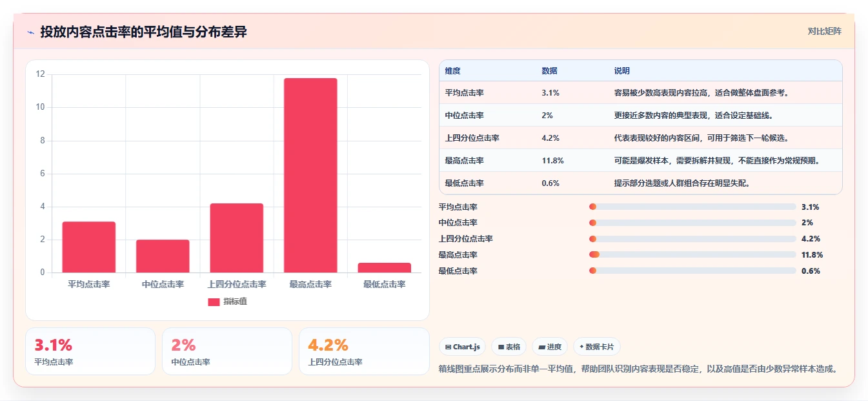This screenshot has width=868, height=401.
Task: Click the 3.1% table cell
Action: [550, 93]
